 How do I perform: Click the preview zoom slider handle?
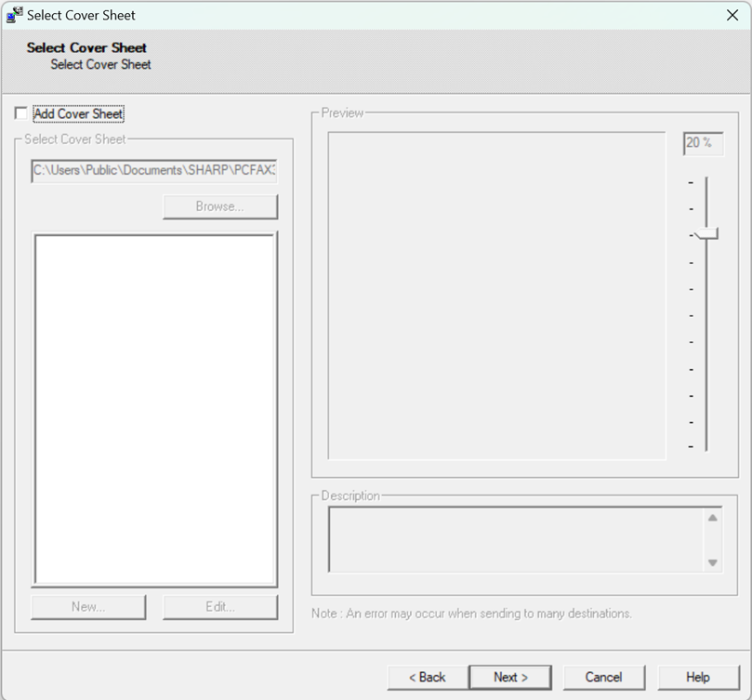pyautogui.click(x=706, y=233)
